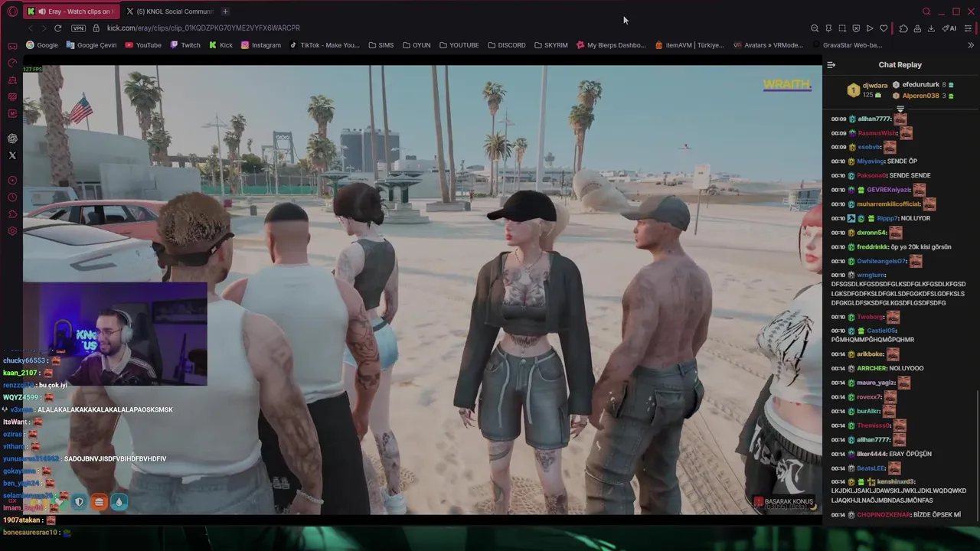Screen dimensions: 980x551
Task: Expand the DISCORD bookmark folder
Action: coord(506,45)
